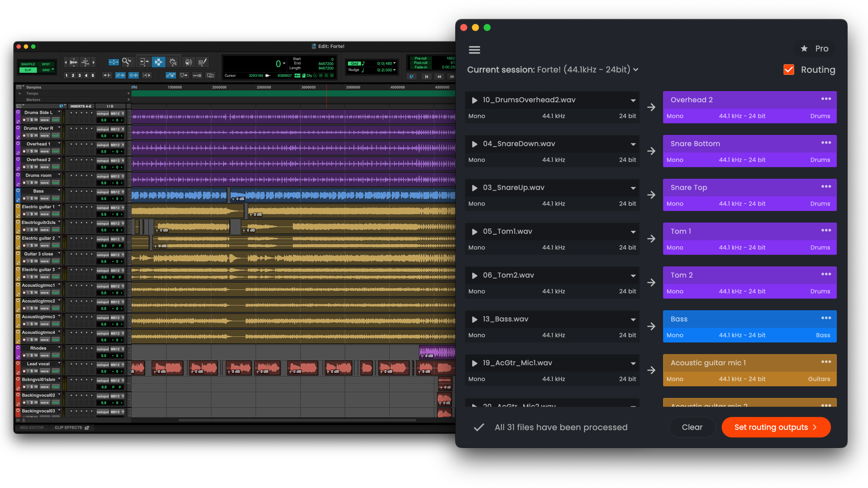Select the Grabber hand tool
The width and height of the screenshot is (868, 488).
[x=173, y=62]
